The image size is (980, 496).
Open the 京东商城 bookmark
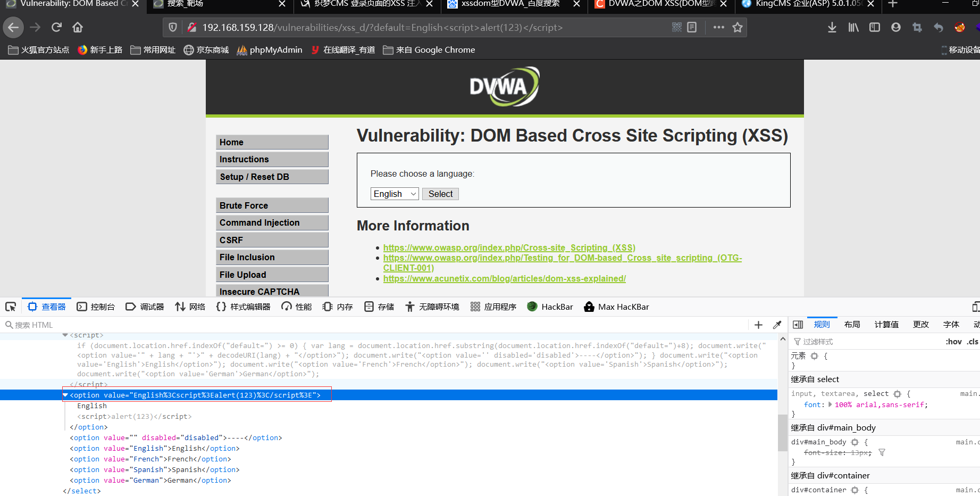point(206,50)
